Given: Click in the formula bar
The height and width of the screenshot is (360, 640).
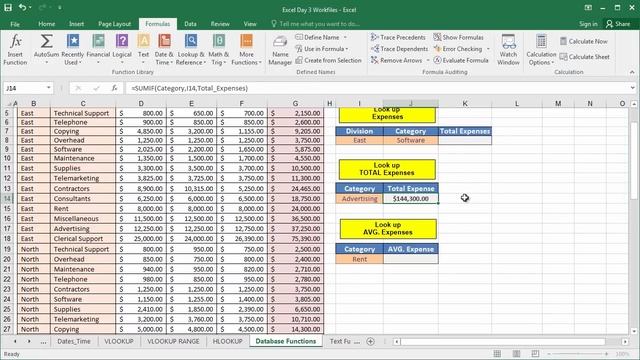Looking at the screenshot, I should pyautogui.click(x=376, y=88).
